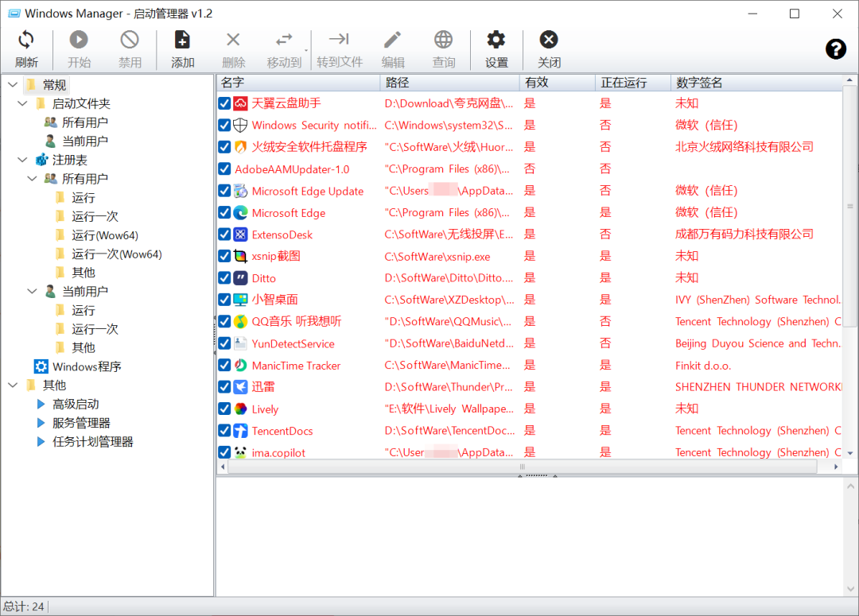Click the 迅雷 Thunder row icon
Screen dimensions: 859x616
click(x=240, y=387)
